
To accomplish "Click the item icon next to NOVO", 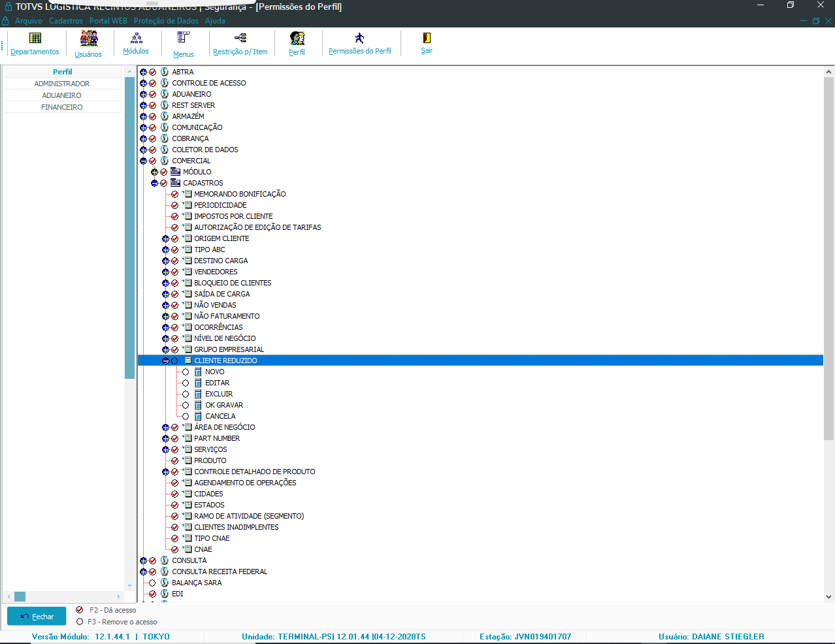I will tap(198, 372).
